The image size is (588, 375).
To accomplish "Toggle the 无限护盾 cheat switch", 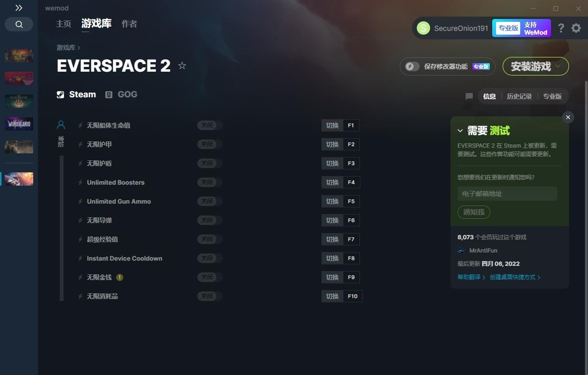I will pos(210,163).
